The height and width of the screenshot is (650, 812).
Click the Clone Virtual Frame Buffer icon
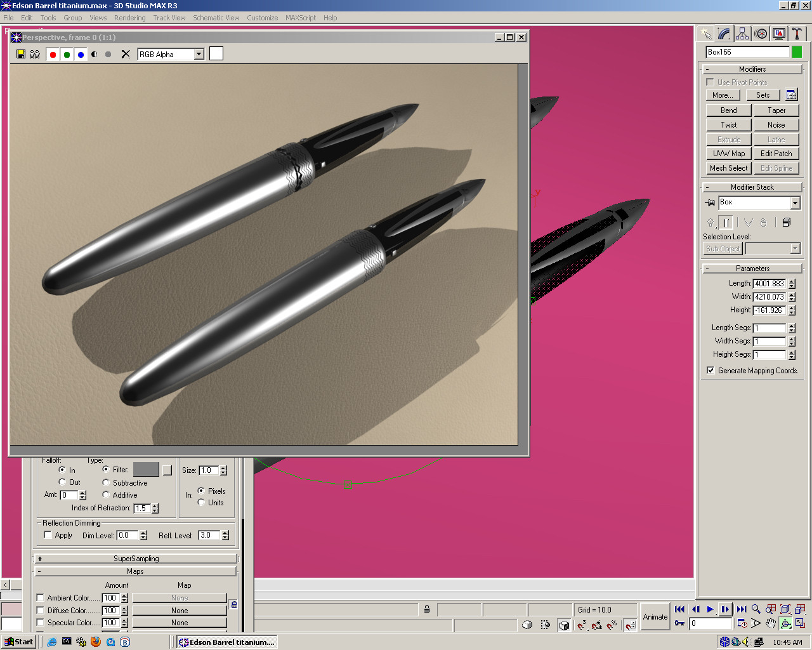(35, 55)
